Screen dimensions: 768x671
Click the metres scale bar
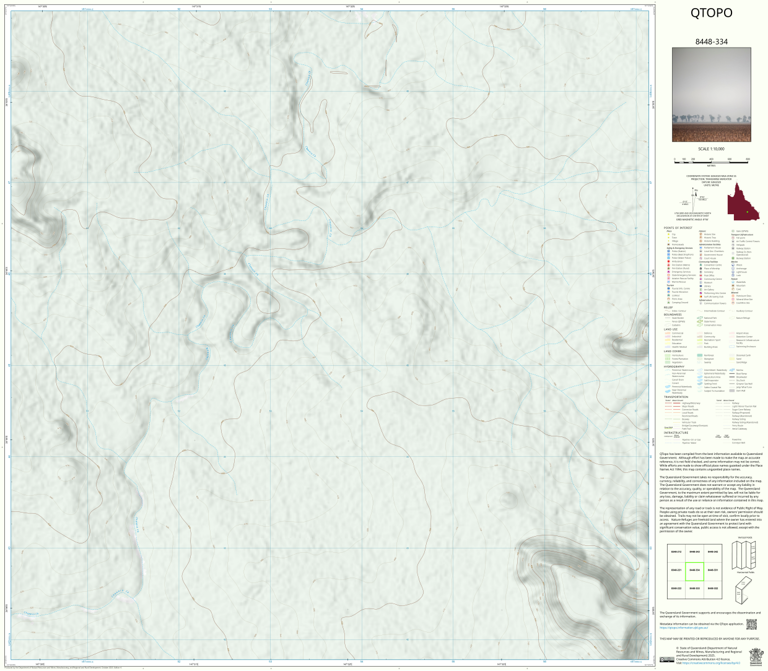click(712, 161)
